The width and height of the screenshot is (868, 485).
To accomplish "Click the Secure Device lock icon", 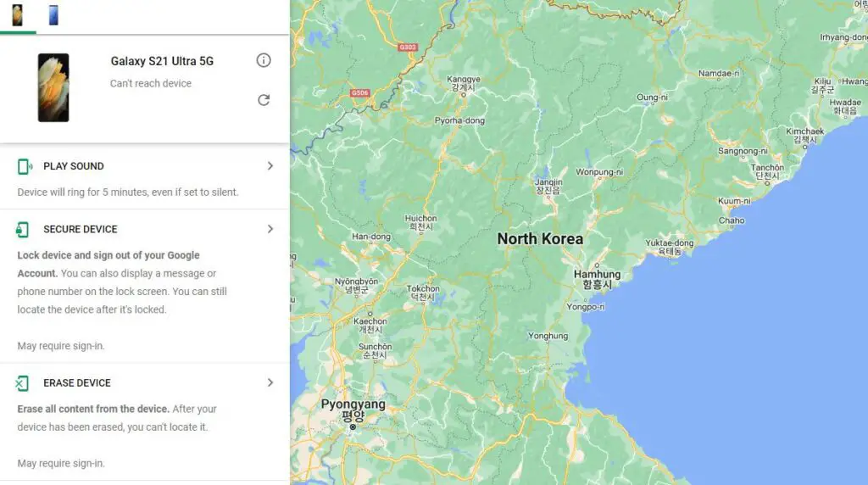I will click(x=23, y=229).
